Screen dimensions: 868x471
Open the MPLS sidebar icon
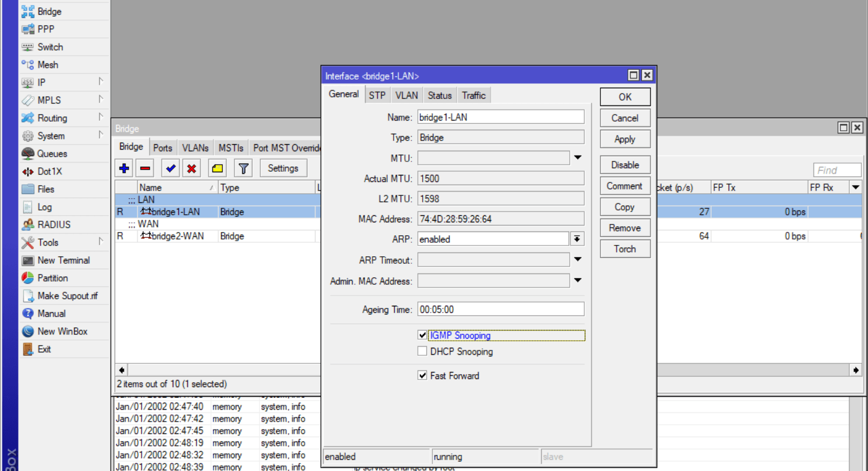(x=28, y=100)
